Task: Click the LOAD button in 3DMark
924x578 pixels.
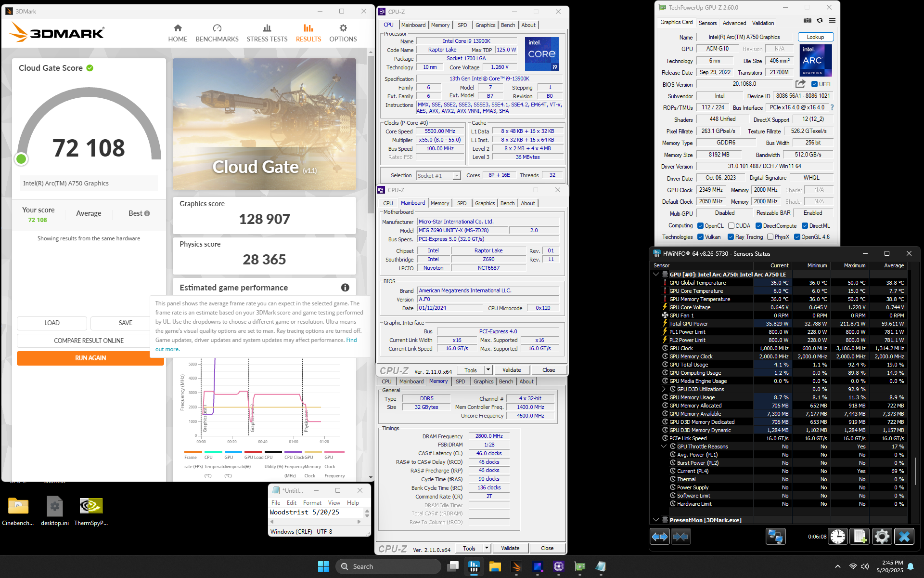Action: [x=52, y=323]
